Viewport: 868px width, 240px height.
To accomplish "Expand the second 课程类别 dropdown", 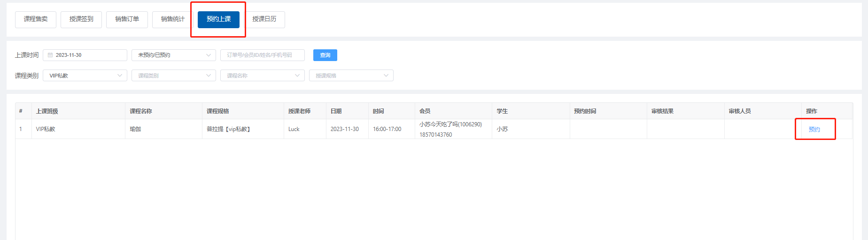I will [173, 76].
